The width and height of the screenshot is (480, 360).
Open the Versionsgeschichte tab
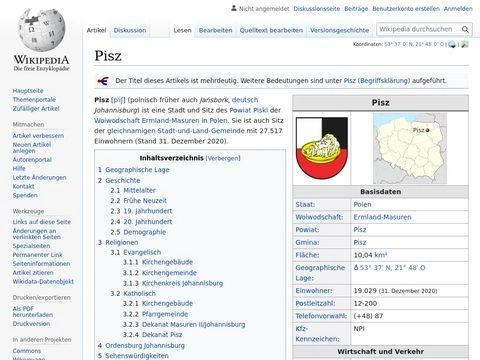click(x=339, y=30)
